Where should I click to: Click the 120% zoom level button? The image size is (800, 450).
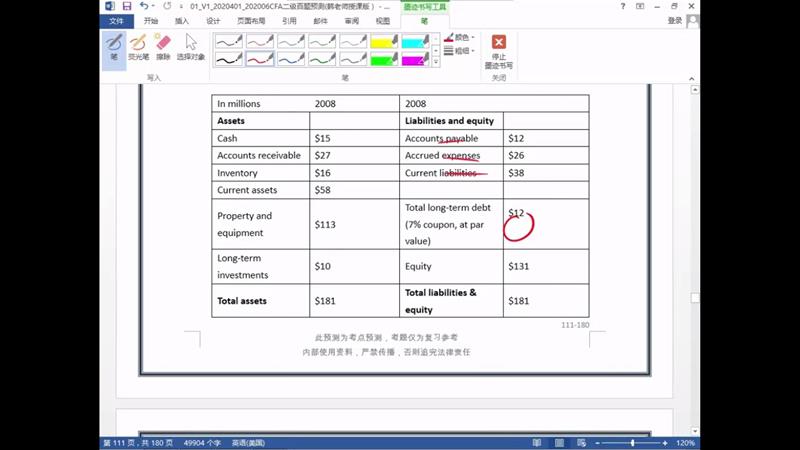point(685,442)
